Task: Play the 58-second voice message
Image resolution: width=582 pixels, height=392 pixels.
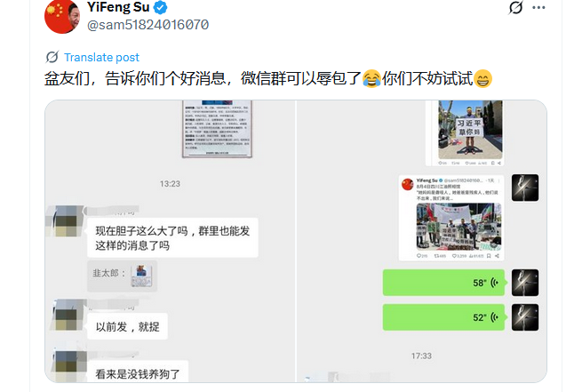Action: [443, 283]
